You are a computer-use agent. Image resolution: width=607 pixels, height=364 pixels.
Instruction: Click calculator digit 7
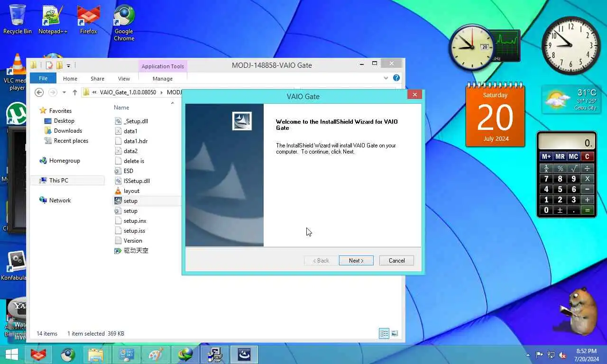[x=546, y=179]
